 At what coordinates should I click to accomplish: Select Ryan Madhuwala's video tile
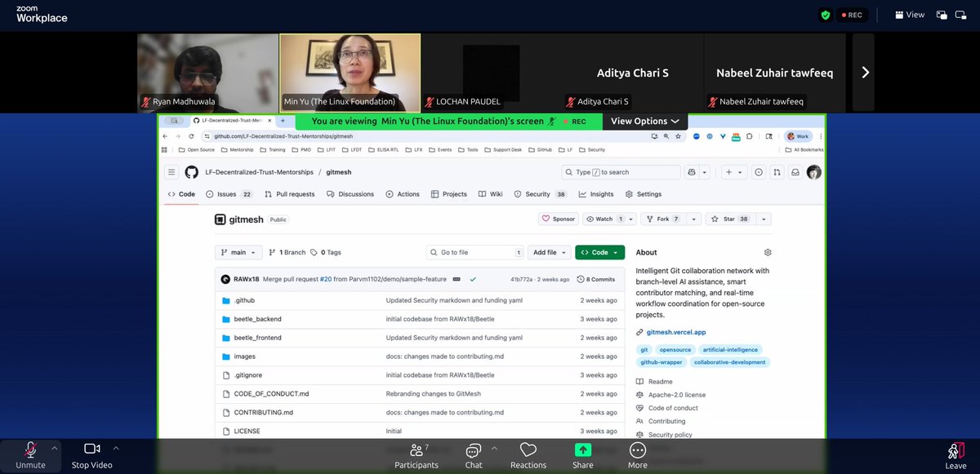pyautogui.click(x=208, y=73)
